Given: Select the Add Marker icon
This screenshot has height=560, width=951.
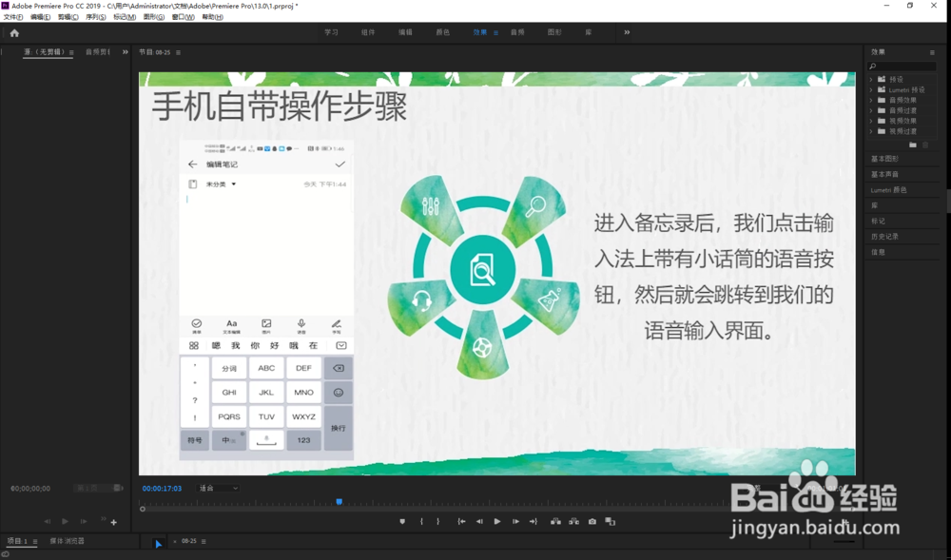Looking at the screenshot, I should point(403,521).
